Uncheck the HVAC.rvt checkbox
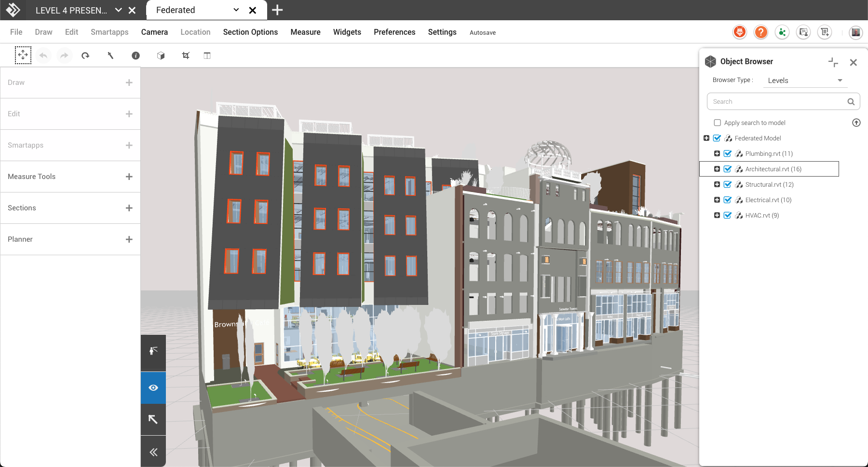The image size is (868, 467). pyautogui.click(x=728, y=215)
